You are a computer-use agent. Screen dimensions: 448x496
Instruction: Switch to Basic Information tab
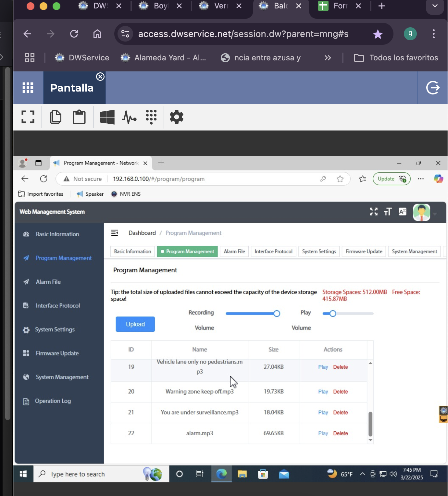click(132, 251)
